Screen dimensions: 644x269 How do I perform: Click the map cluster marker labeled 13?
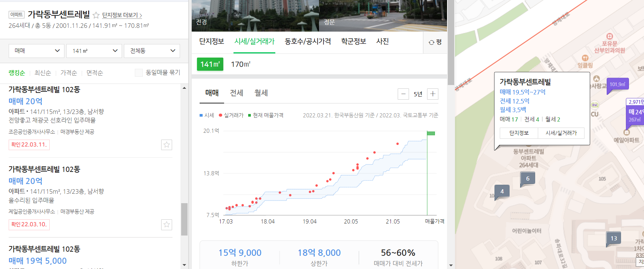click(x=614, y=239)
